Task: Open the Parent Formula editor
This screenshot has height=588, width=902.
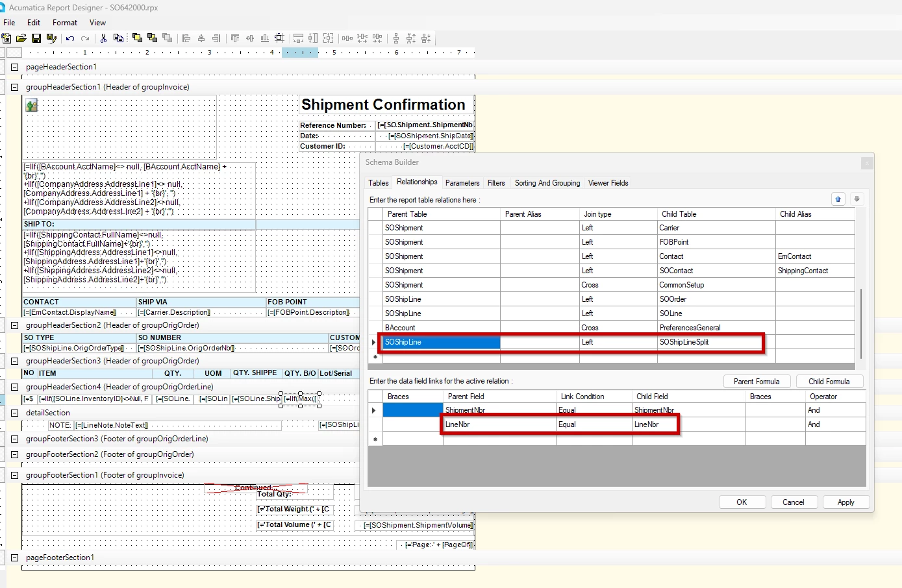Action: (x=757, y=382)
